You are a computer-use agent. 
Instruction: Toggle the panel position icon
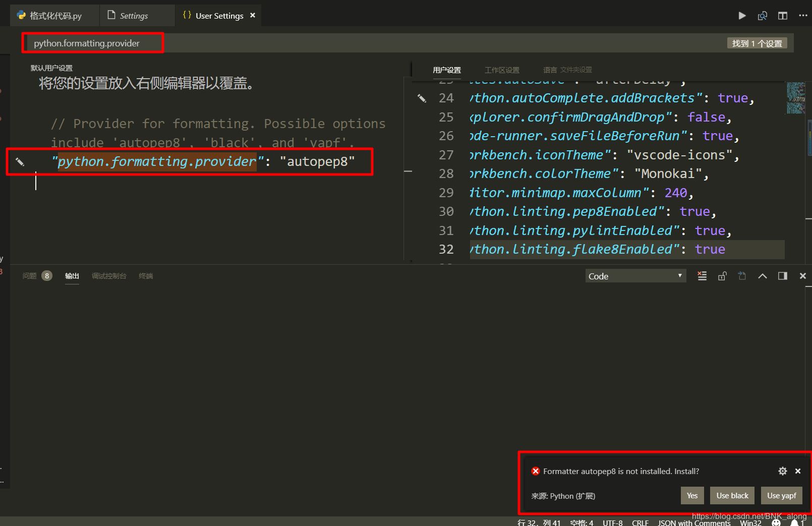click(782, 276)
